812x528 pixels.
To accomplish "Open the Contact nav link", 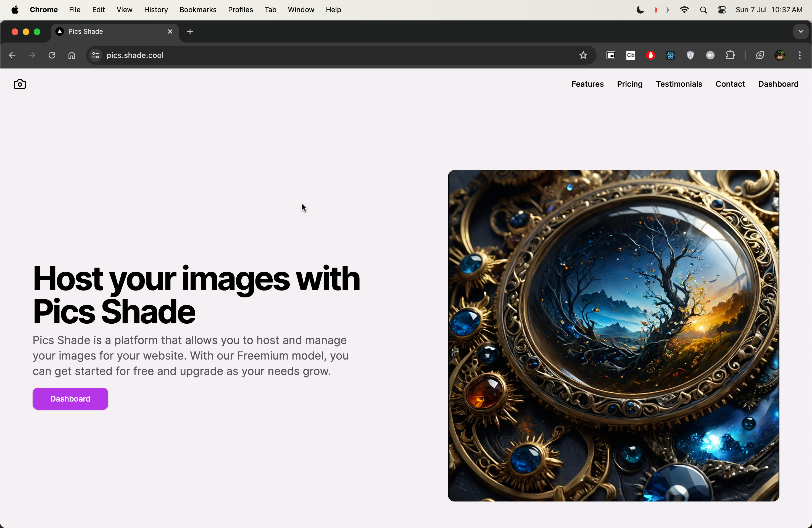I will (x=730, y=84).
